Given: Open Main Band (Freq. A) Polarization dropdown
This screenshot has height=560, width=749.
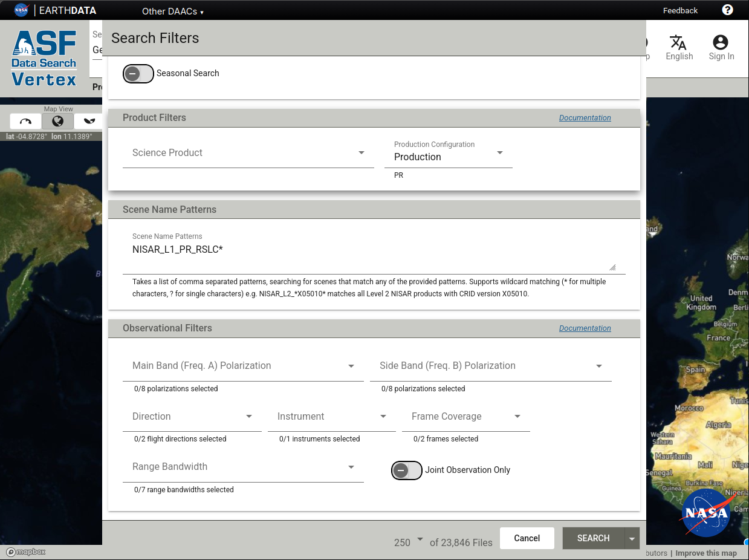Looking at the screenshot, I should click(243, 366).
